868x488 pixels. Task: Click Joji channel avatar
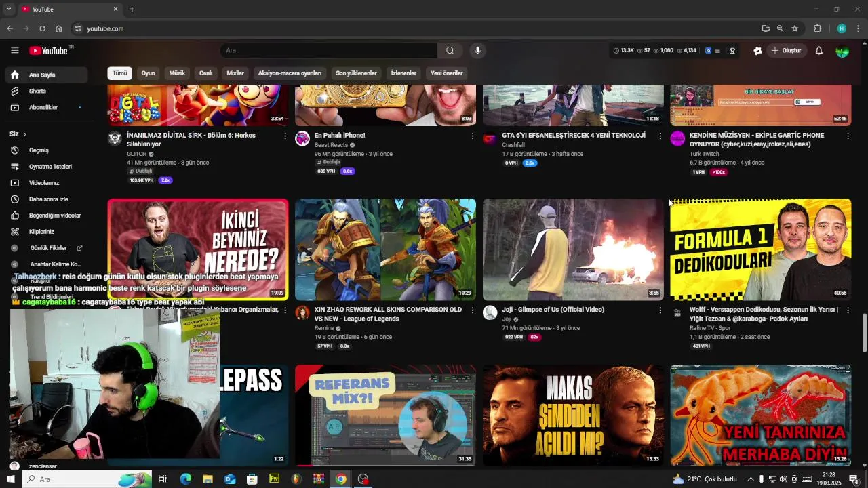point(490,312)
